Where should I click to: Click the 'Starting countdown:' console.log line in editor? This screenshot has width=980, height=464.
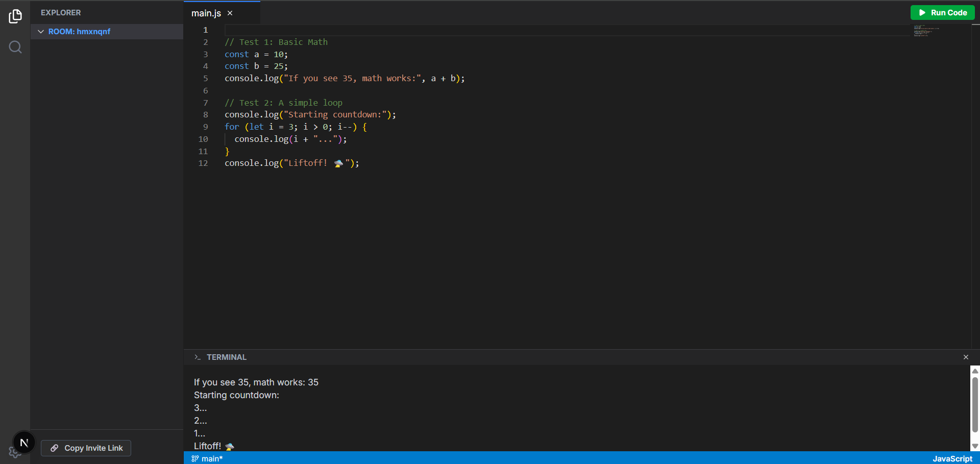[310, 115]
